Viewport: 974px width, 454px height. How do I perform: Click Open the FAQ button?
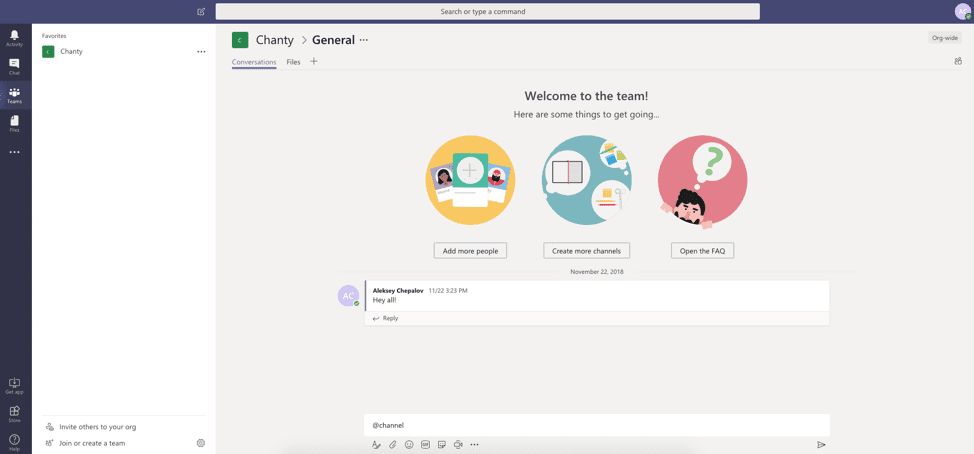[x=703, y=250]
